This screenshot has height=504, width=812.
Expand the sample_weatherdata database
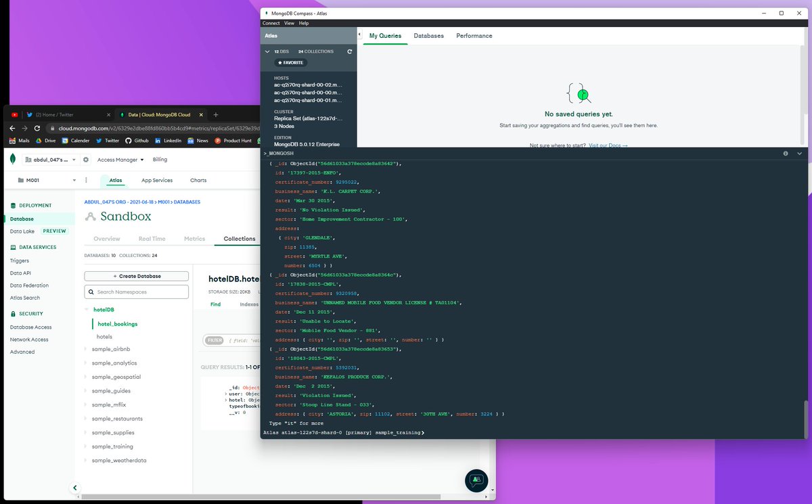click(x=86, y=461)
